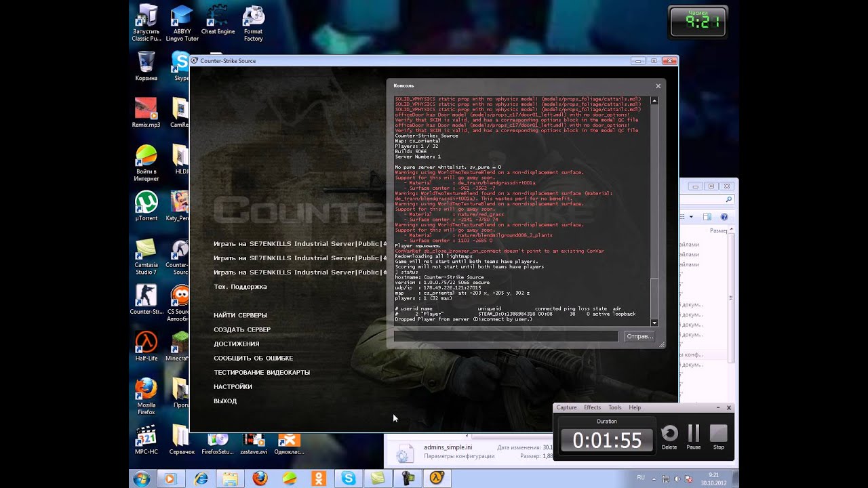
Task: Click the Windows Start button
Action: coord(142,479)
